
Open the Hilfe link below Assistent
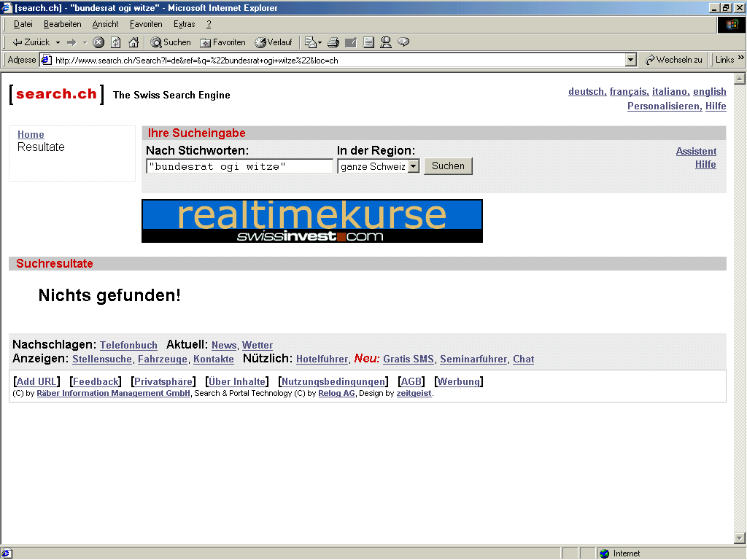click(x=705, y=165)
